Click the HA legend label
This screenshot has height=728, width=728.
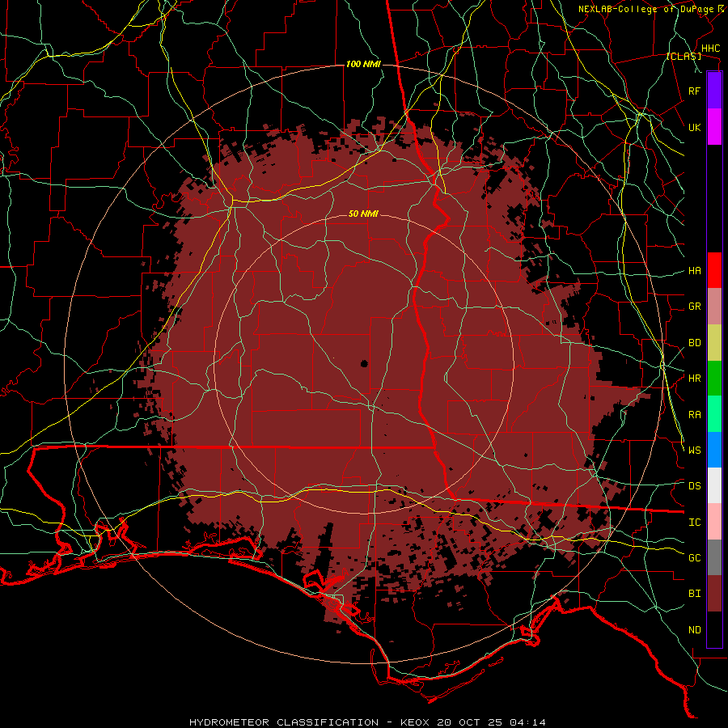(694, 271)
